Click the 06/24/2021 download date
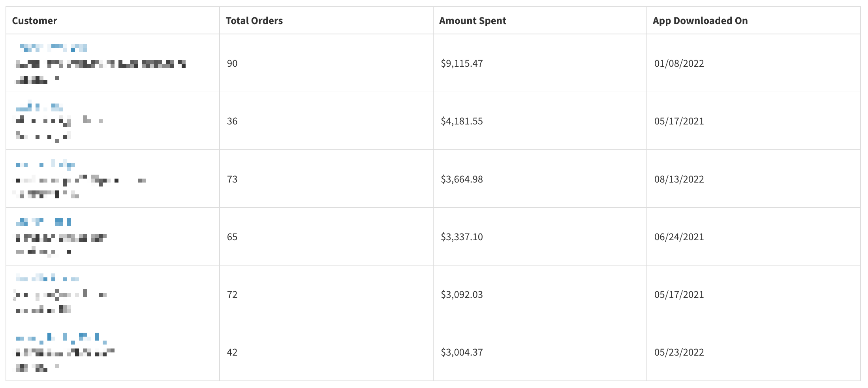The image size is (868, 388). pos(679,237)
